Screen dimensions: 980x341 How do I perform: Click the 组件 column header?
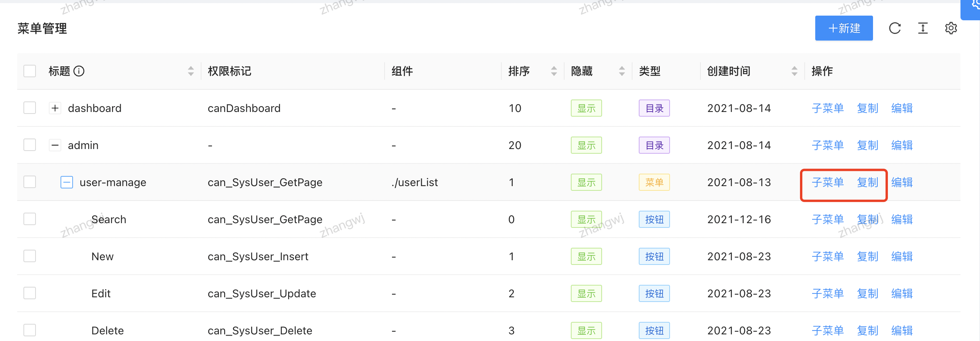402,71
